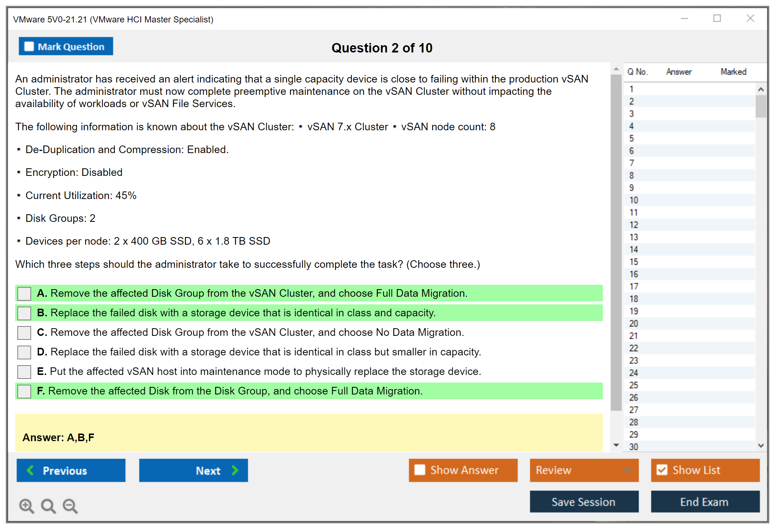Click the question list scrollbar thumb
This screenshot has height=532, width=778.
pos(760,106)
